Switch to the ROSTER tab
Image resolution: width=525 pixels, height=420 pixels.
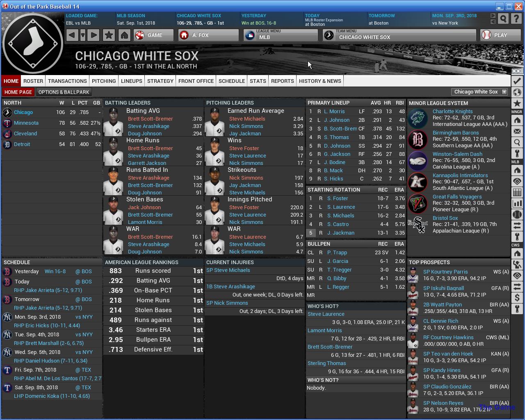(33, 81)
